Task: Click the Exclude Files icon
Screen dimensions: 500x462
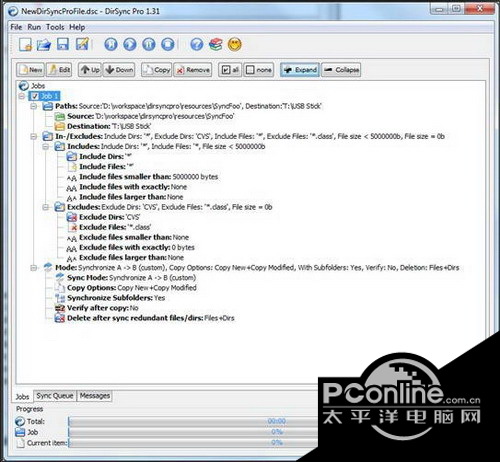Action: click(73, 227)
